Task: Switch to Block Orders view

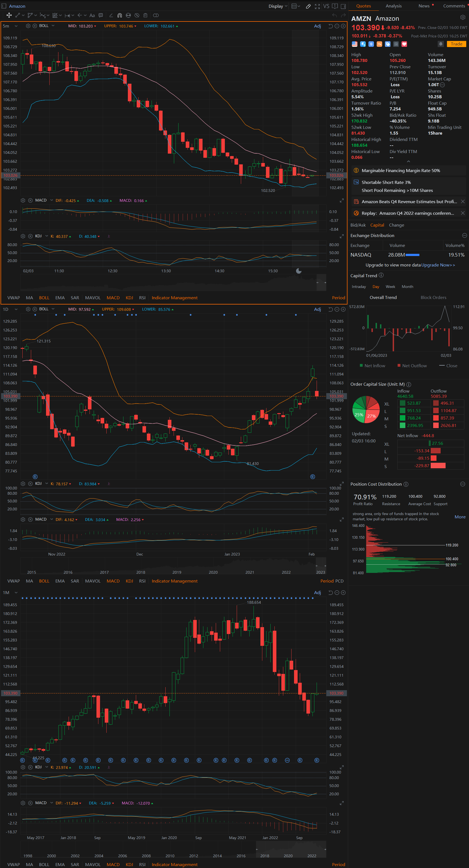Action: pos(433,298)
